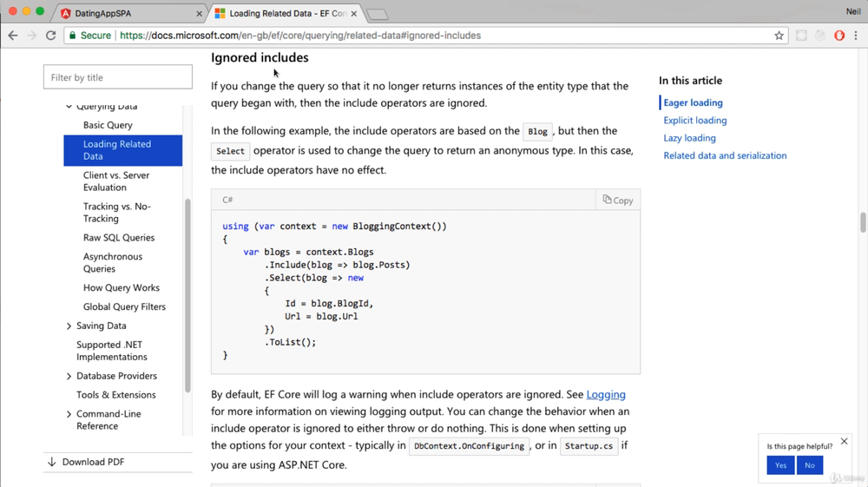The height and width of the screenshot is (487, 868).
Task: Bookmark page with the star icon
Action: pyautogui.click(x=779, y=36)
